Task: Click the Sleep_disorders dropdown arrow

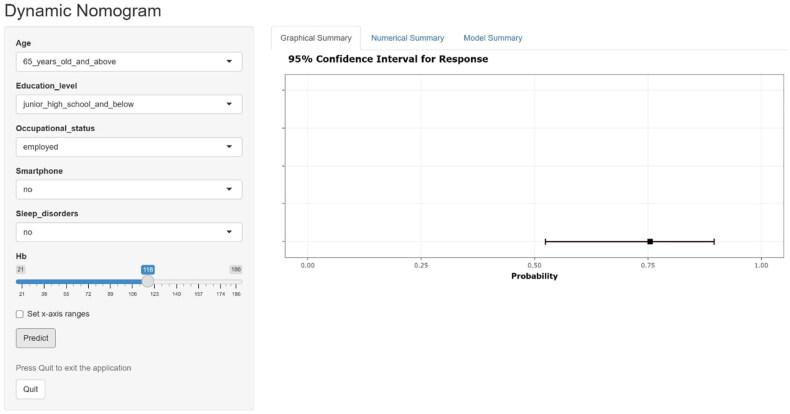Action: [x=229, y=232]
